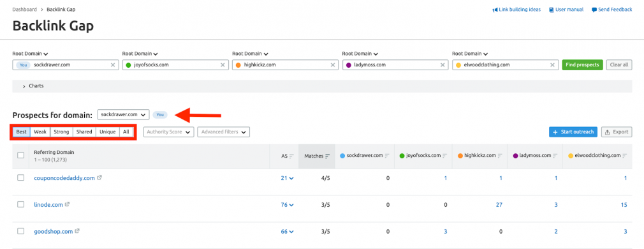Sort by AS column icon

pyautogui.click(x=291, y=156)
